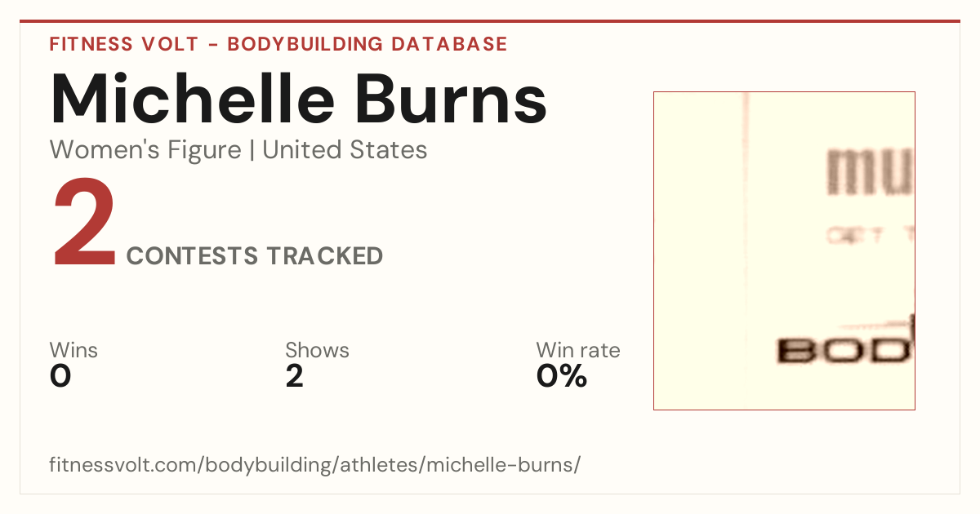Click the red top border bar
Image resolution: width=980 pixels, height=514 pixels.
[490, 21]
